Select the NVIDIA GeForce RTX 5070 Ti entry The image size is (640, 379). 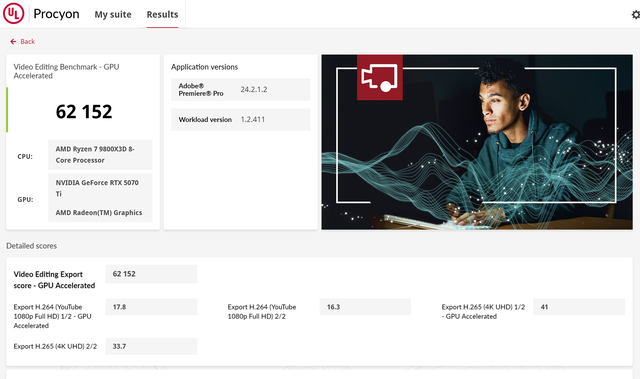pos(97,188)
